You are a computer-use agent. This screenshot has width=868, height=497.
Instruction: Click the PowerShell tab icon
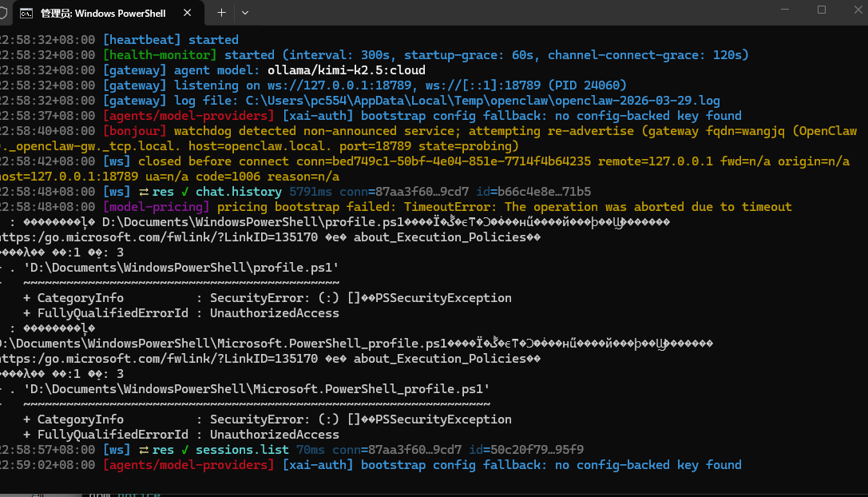coord(26,14)
